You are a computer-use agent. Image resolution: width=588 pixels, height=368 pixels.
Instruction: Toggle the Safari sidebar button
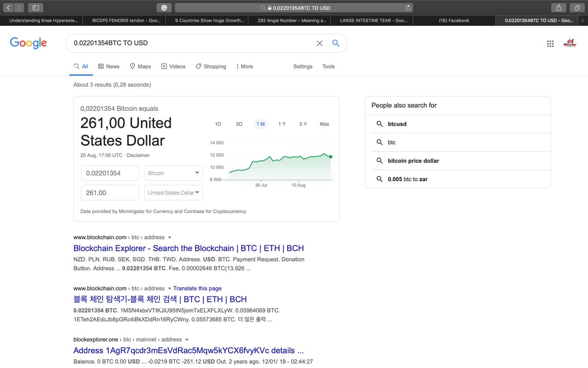click(36, 8)
